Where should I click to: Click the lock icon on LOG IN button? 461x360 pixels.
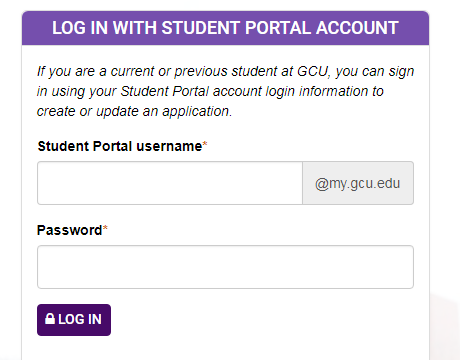[x=50, y=319]
